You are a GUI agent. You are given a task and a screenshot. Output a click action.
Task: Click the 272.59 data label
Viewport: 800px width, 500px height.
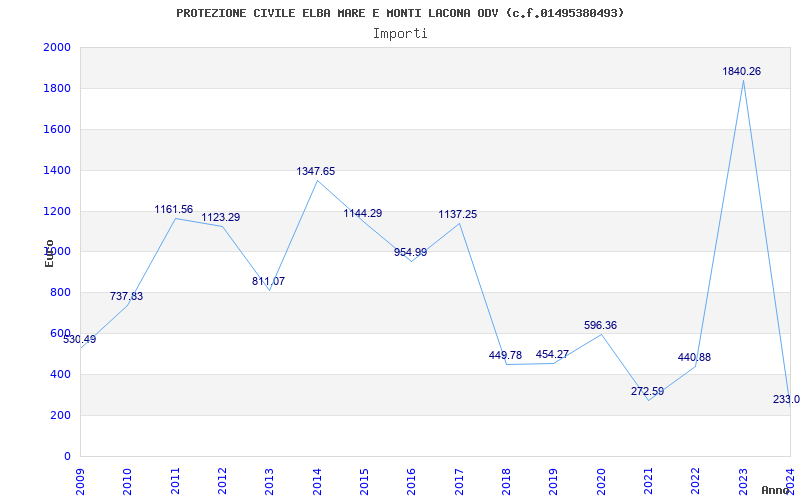tap(647, 391)
